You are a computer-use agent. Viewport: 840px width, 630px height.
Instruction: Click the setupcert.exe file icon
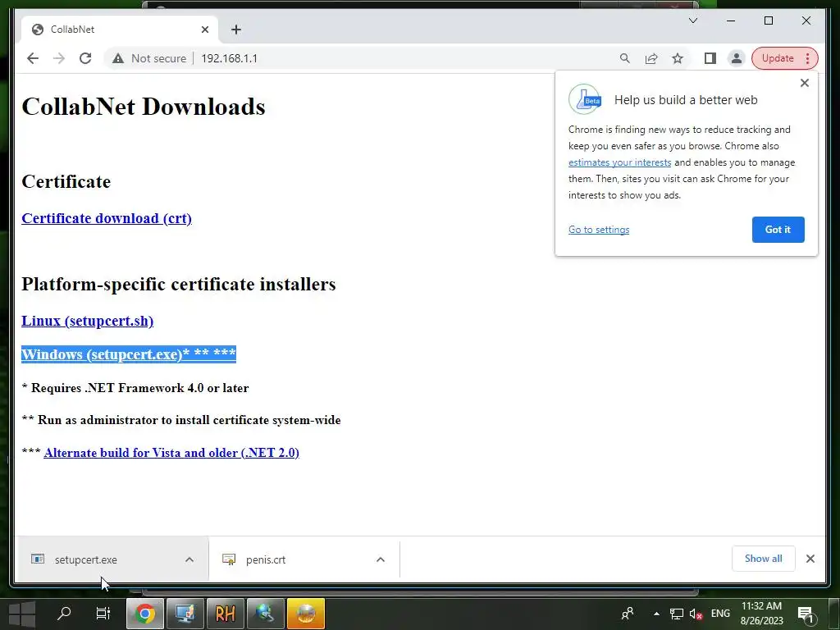[38, 559]
